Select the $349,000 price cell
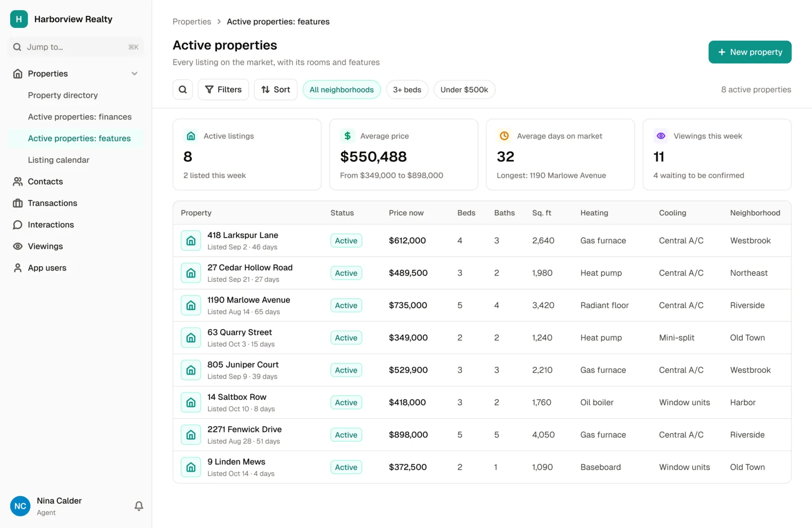The height and width of the screenshot is (528, 812). tap(408, 338)
